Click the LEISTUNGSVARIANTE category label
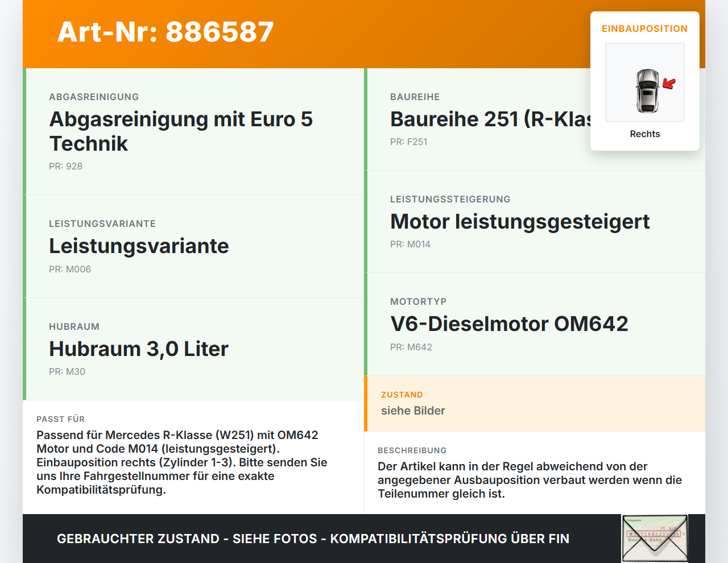Screen dimensions: 728x563 [x=102, y=223]
